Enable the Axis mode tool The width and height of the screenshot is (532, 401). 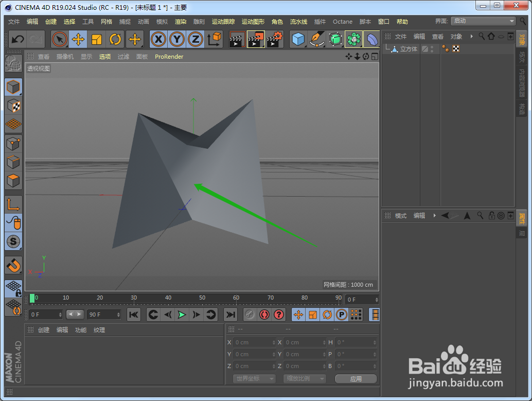tap(13, 204)
